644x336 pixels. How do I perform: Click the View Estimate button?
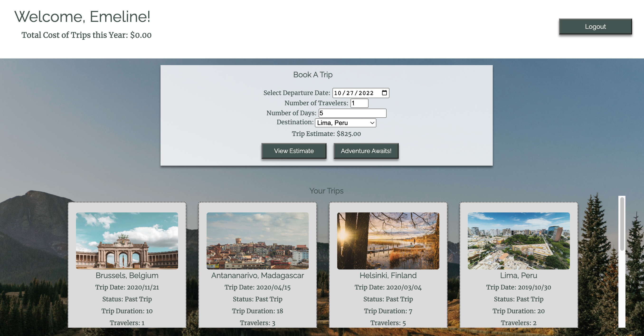[x=294, y=151]
